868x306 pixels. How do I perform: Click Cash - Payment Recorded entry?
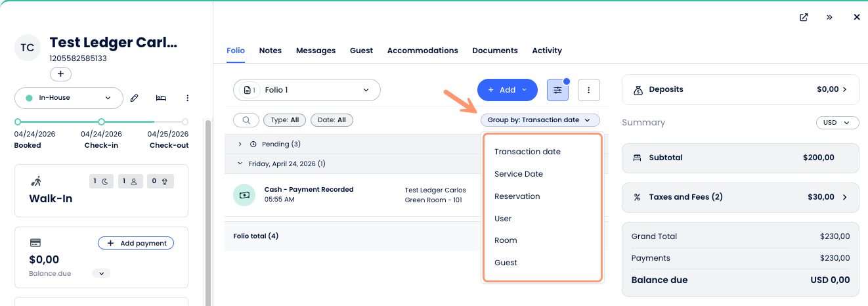pos(309,189)
